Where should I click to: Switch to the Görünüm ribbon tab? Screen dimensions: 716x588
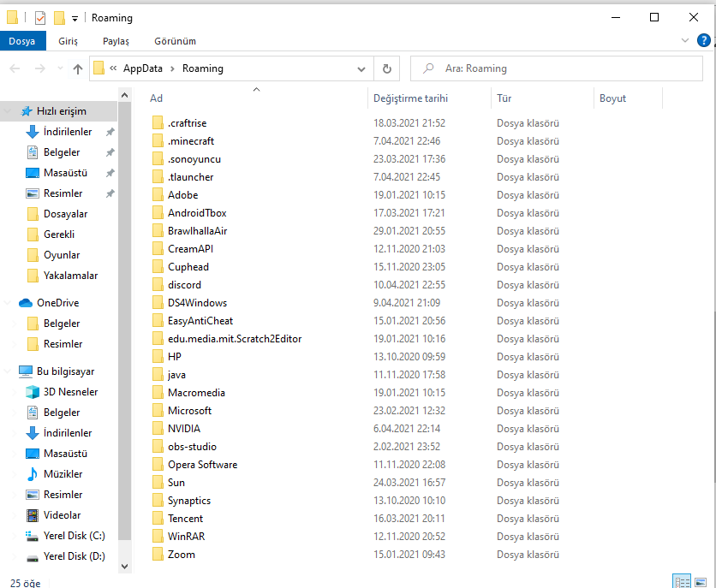(175, 41)
